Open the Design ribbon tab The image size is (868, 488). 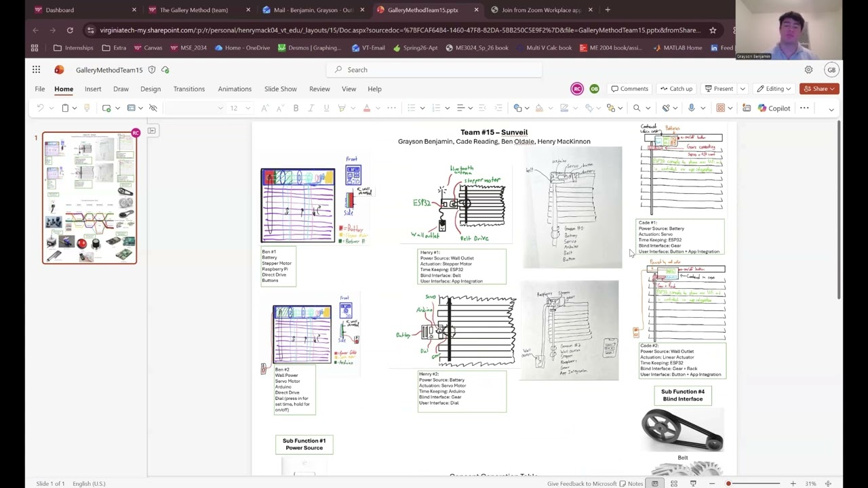pyautogui.click(x=151, y=89)
